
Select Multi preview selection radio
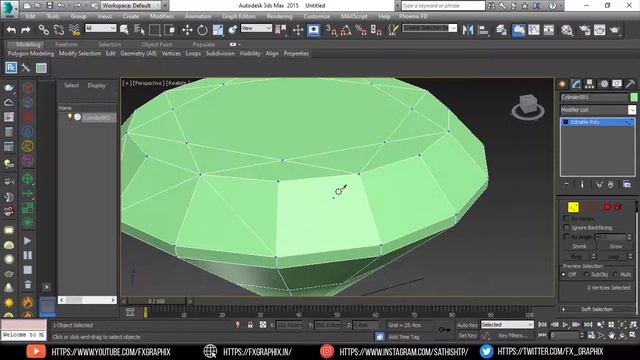[615, 275]
